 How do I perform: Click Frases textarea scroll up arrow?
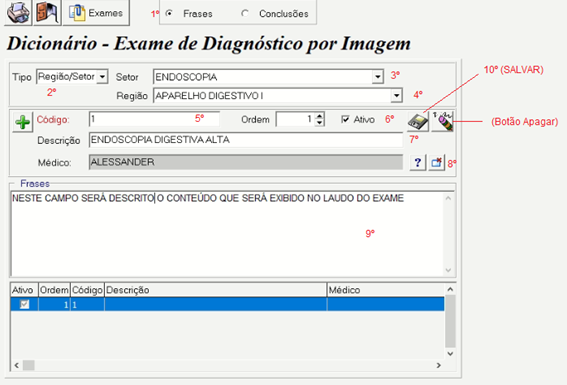tap(448, 198)
